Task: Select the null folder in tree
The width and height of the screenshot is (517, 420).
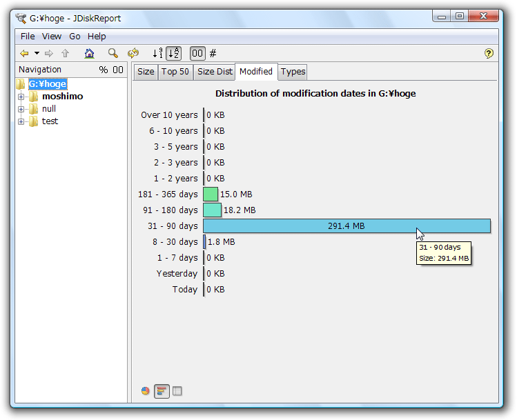Action: [x=49, y=109]
